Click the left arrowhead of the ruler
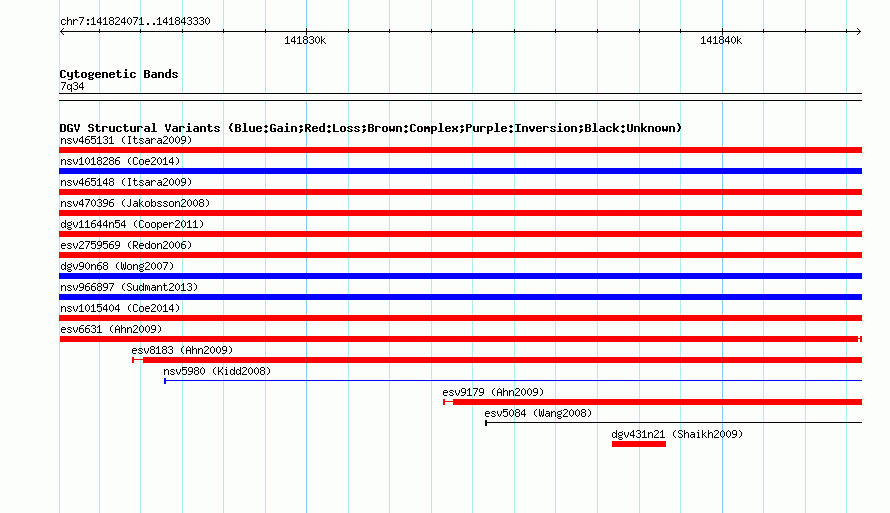The width and height of the screenshot is (890, 513). 62,32
